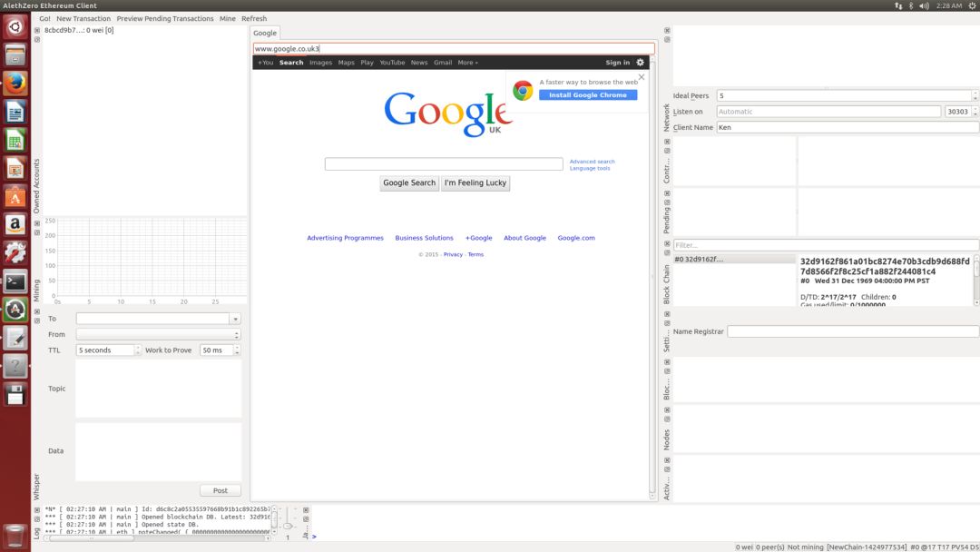Open the Files manager dock icon
The width and height of the screenshot is (980, 552).
point(15,55)
